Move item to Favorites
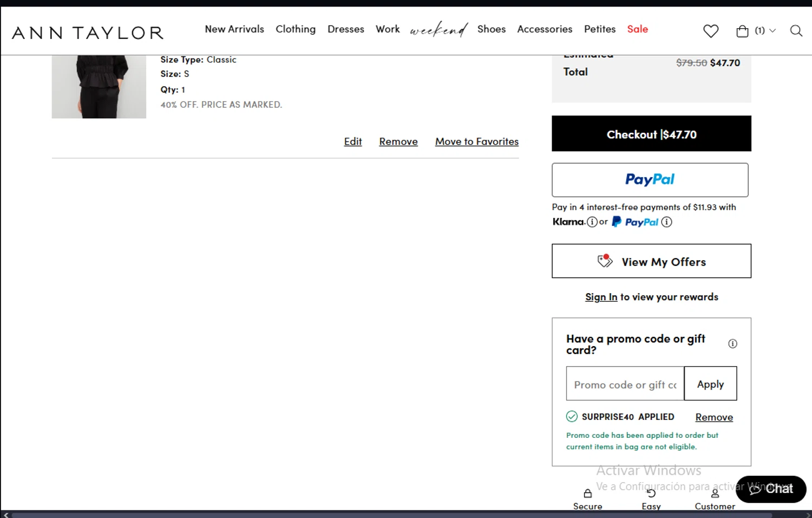Screen dimensions: 812x518 (x=477, y=141)
